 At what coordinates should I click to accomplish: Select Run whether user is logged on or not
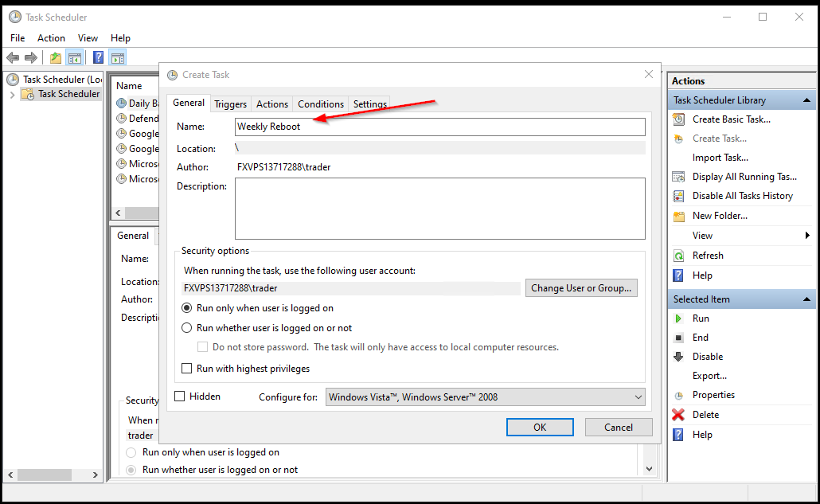coord(187,328)
